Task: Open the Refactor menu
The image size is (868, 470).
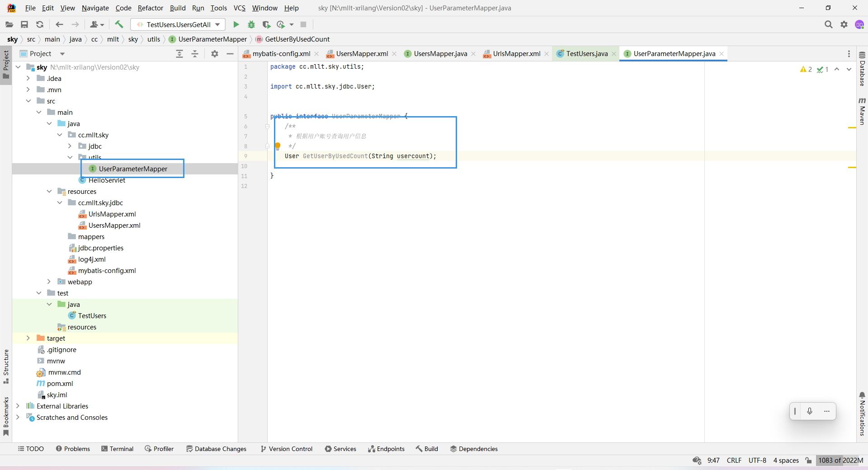Action: pyautogui.click(x=151, y=8)
